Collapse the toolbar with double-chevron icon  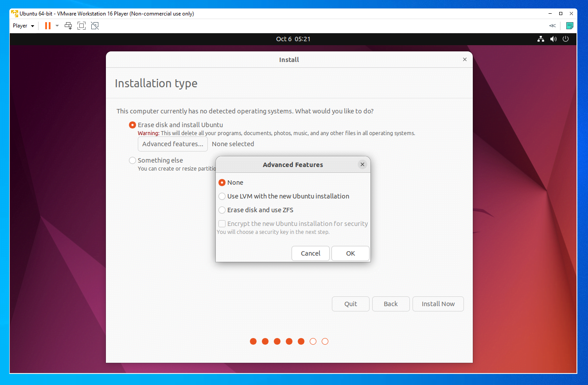coord(552,26)
